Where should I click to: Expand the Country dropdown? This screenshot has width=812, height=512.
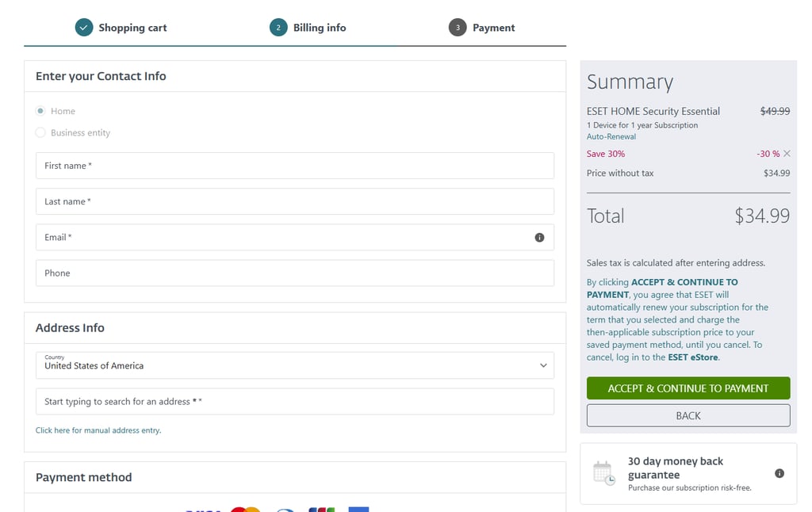295,365
